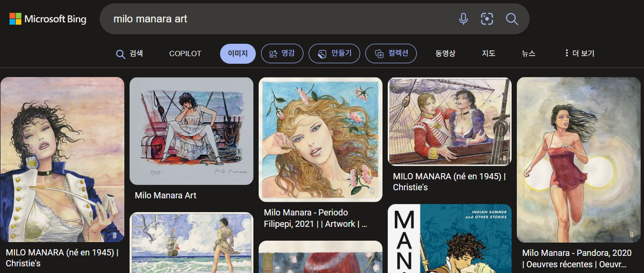Click Christie's caption under naval coat woman image
The image size is (644, 273).
click(x=62, y=258)
